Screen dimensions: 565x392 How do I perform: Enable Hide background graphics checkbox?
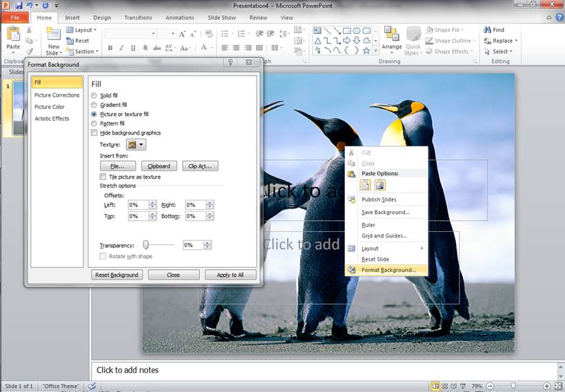pos(95,133)
